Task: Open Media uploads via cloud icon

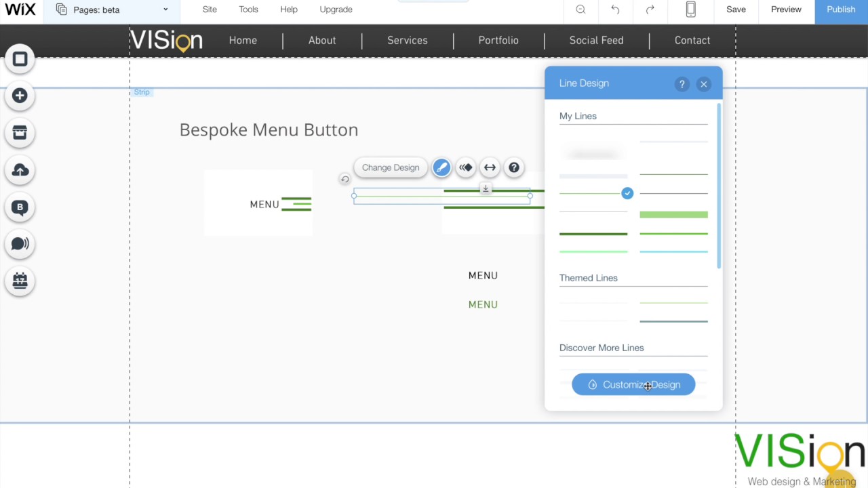Action: click(20, 170)
